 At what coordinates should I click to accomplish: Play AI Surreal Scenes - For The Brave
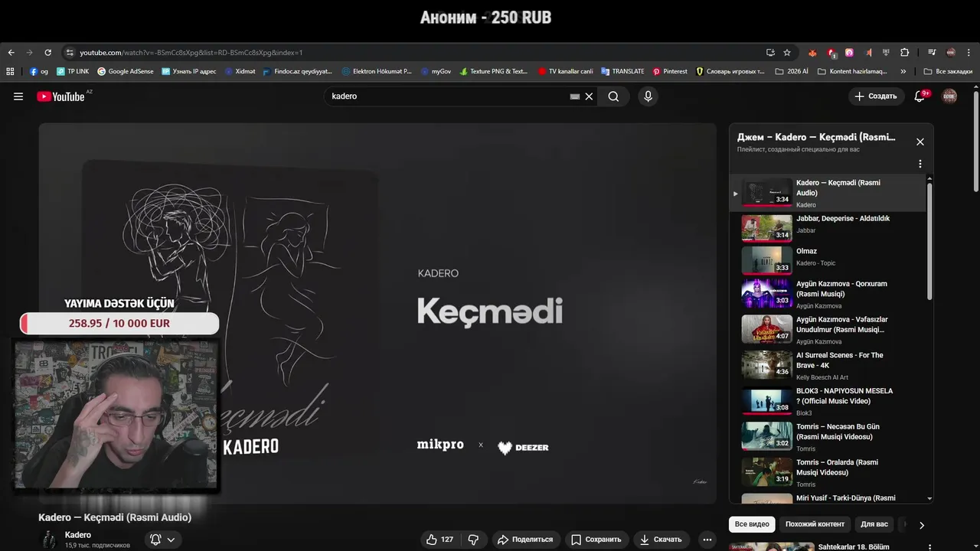(828, 365)
